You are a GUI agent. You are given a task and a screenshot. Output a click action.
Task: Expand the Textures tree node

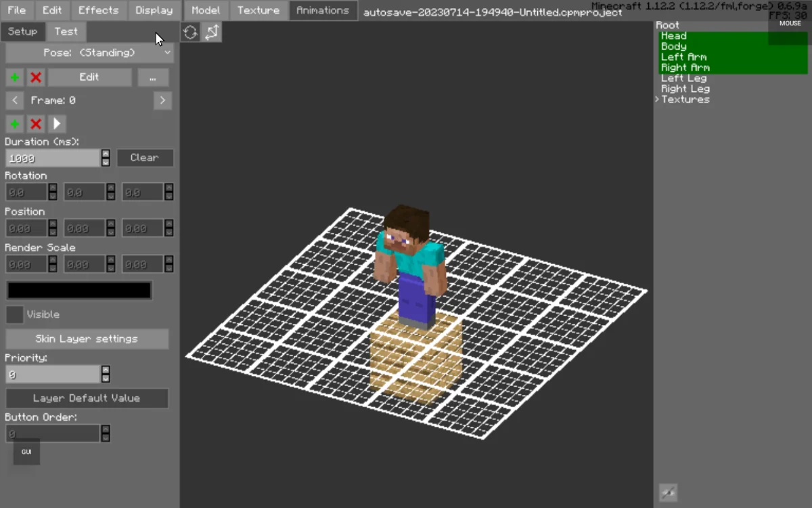click(657, 100)
